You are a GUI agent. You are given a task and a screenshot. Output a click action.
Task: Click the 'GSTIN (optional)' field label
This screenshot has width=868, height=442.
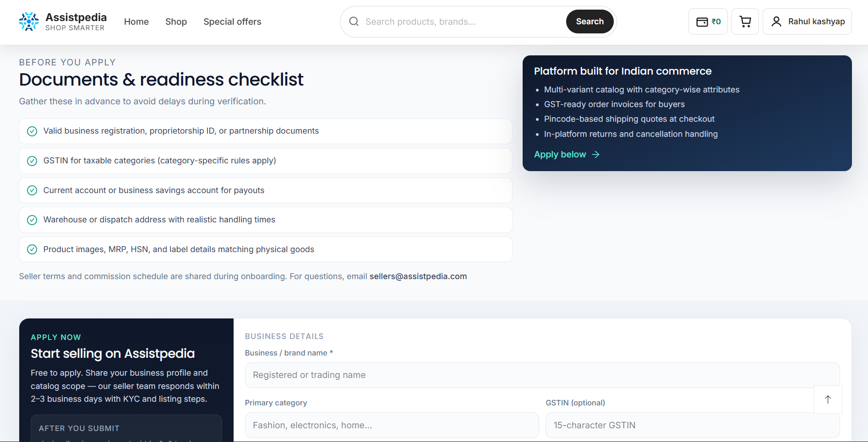[575, 403]
